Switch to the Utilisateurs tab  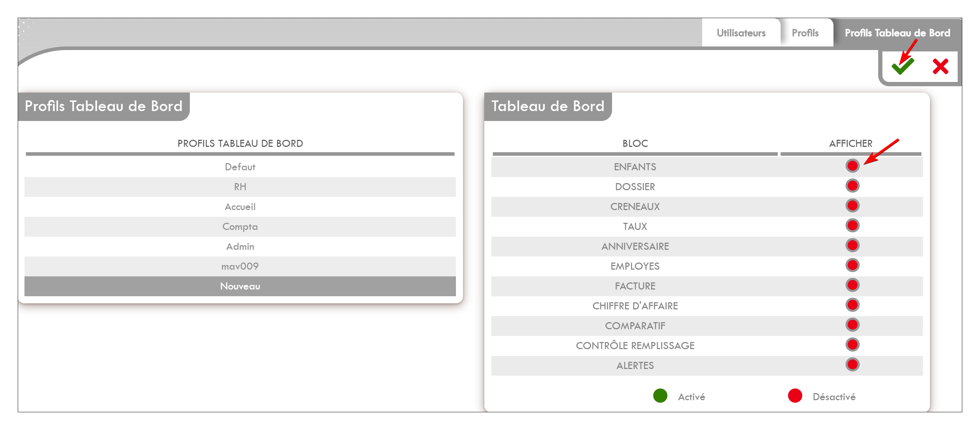[x=741, y=33]
